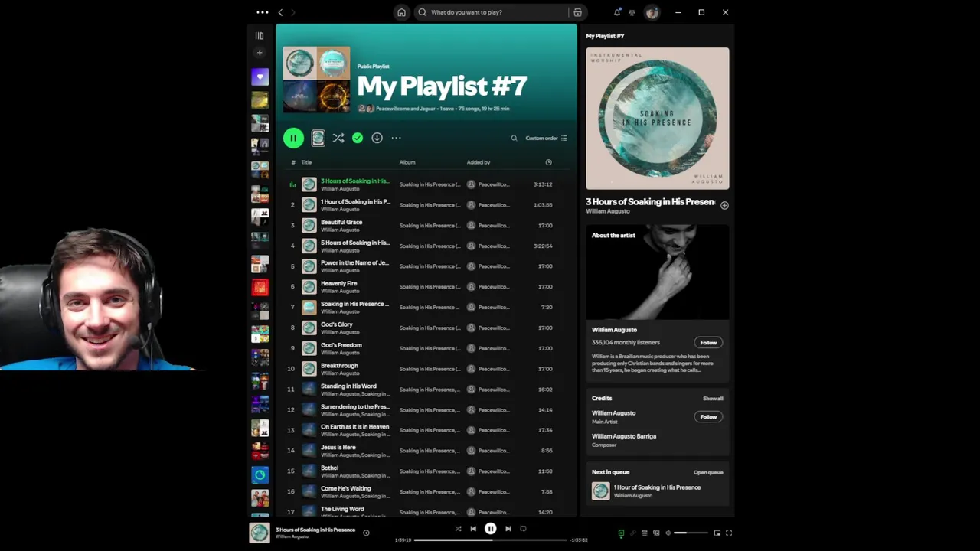Viewport: 980px width, 551px height.
Task: Toggle shuffle in the bottom player bar
Action: [458, 529]
